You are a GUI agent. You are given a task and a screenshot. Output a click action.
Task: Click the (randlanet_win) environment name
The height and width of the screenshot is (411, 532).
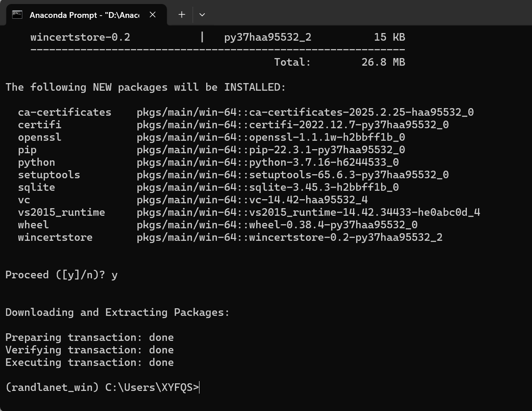(x=52, y=387)
